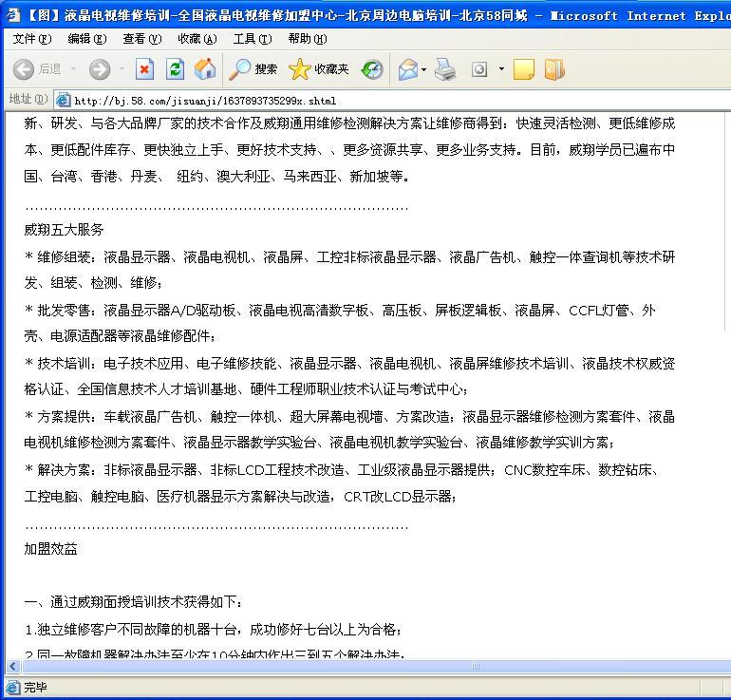Open the 查看(V) menu
This screenshot has width=731, height=700.
[x=141, y=39]
